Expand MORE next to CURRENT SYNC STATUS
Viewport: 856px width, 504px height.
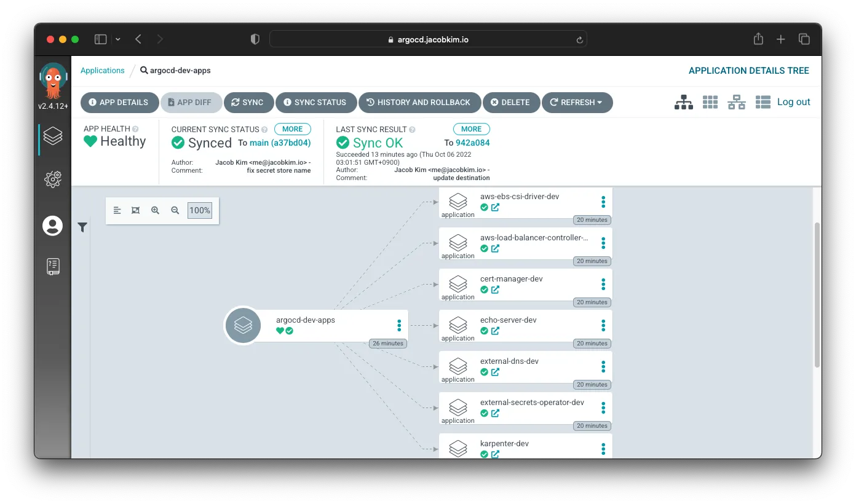(292, 128)
